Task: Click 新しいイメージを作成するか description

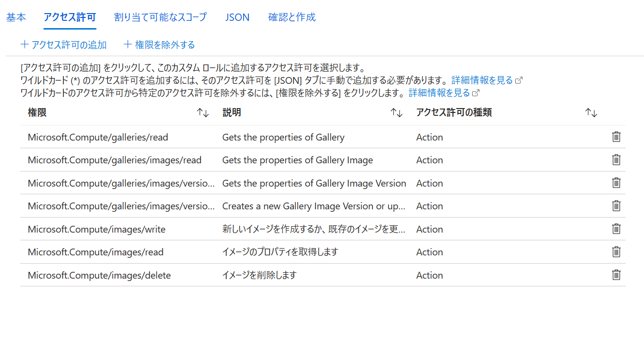Action: coord(314,229)
